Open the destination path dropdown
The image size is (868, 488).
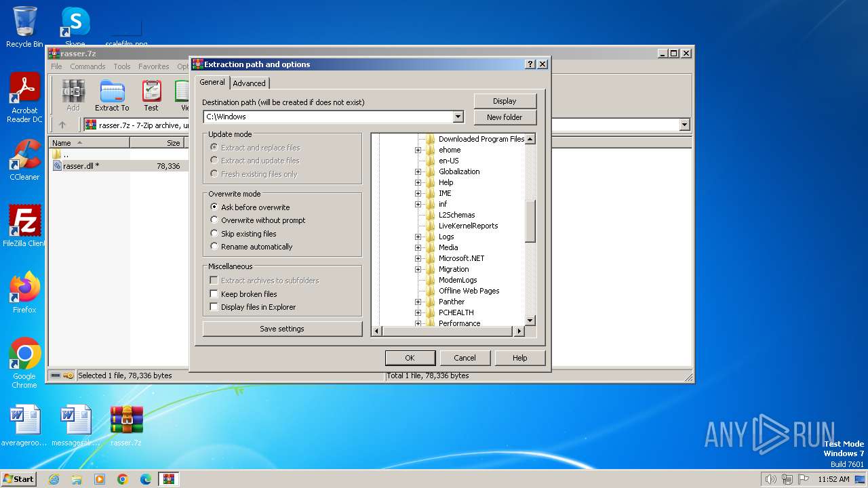click(458, 117)
